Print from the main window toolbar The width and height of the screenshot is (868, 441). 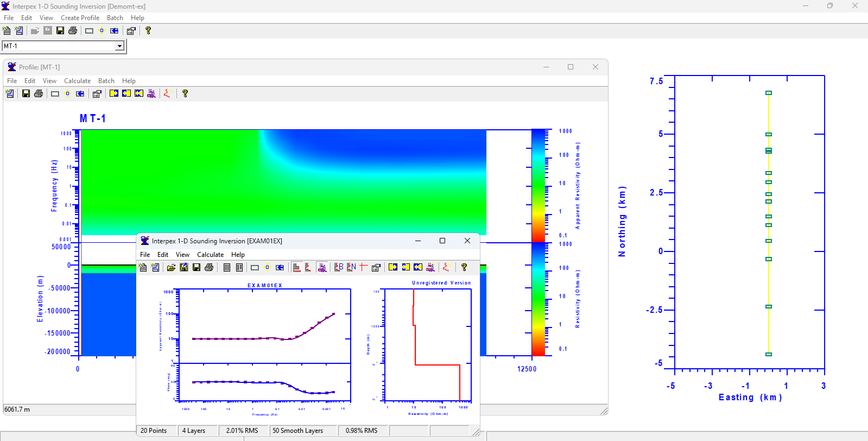[x=73, y=31]
